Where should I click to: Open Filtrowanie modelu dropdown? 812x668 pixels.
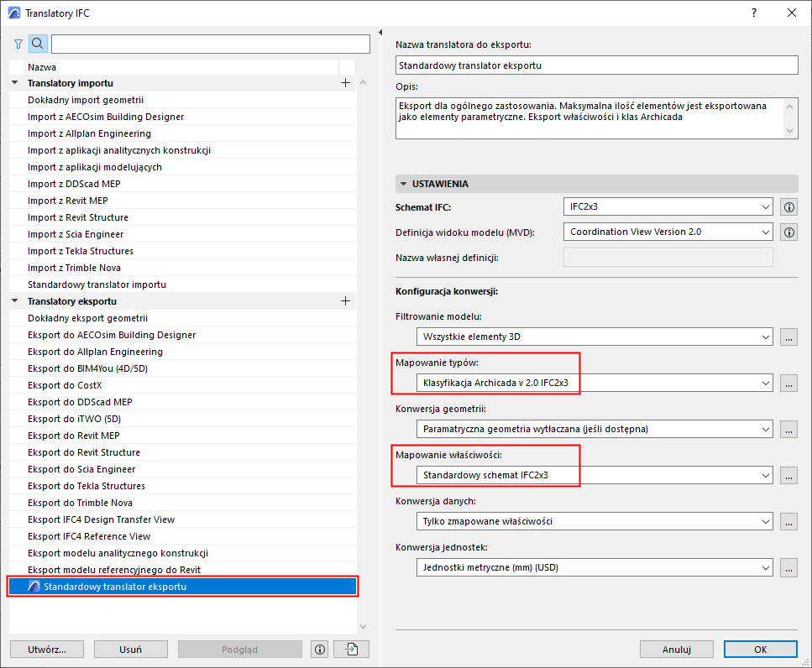coord(595,337)
